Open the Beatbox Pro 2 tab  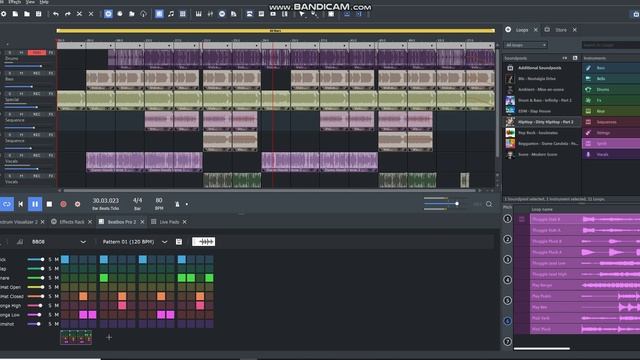[x=122, y=222]
